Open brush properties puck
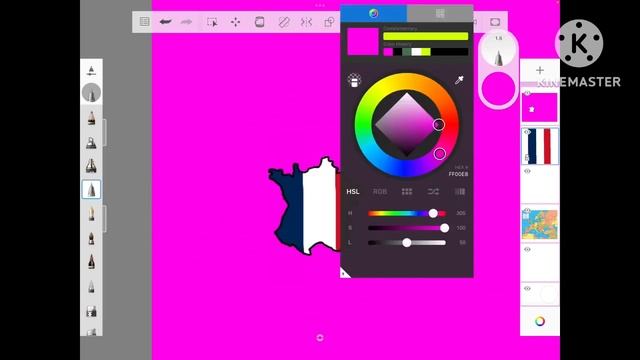Viewport: 640px width, 360px height. (498, 50)
